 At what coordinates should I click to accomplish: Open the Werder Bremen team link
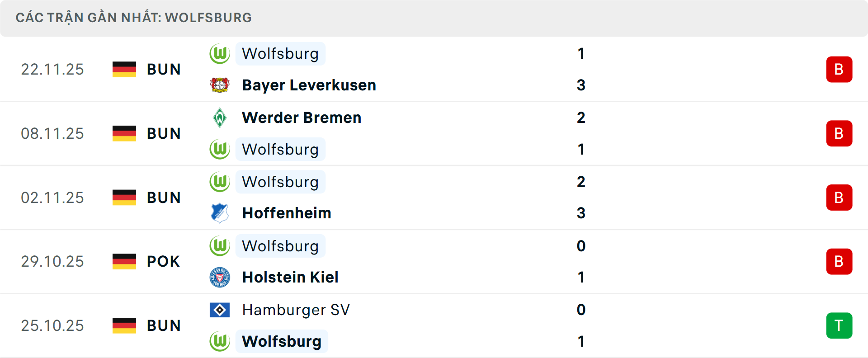302,118
